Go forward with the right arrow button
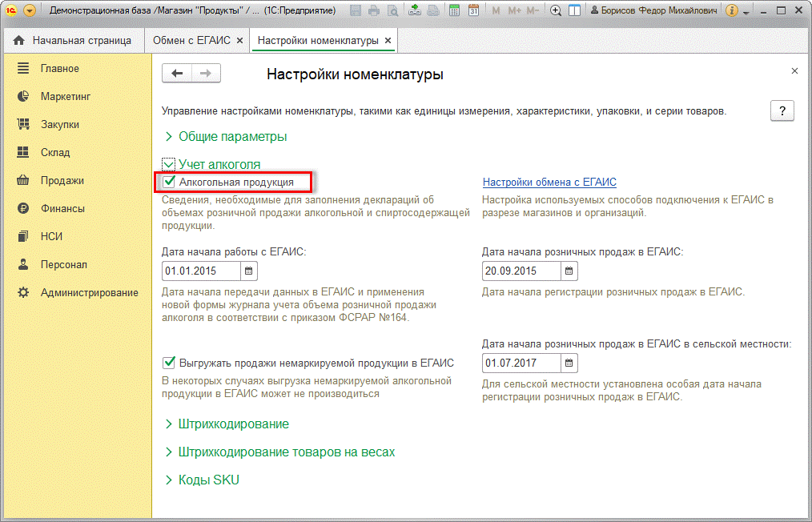 (x=206, y=73)
